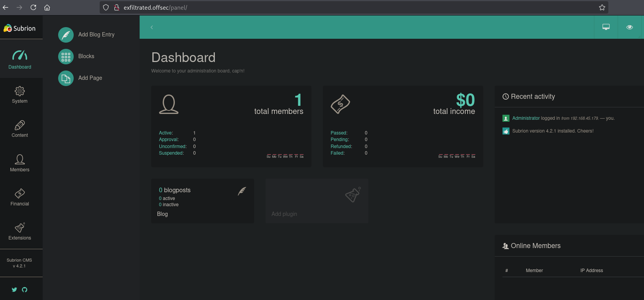Viewport: 644px width, 300px height.
Task: Open the System gear section
Action: pyautogui.click(x=20, y=95)
